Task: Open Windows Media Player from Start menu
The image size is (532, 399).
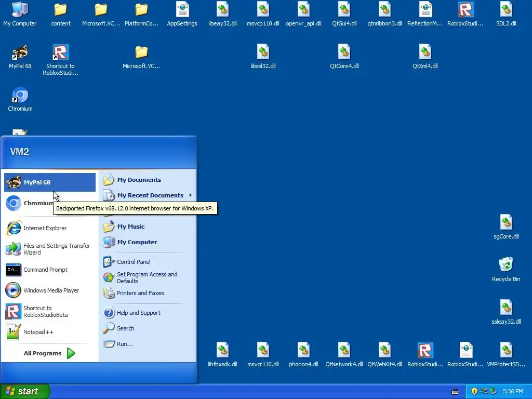Action: point(50,290)
